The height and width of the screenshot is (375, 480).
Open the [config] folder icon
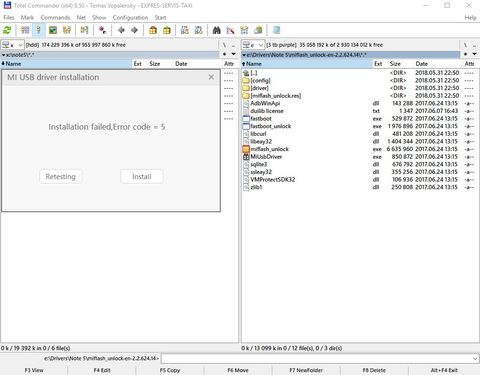[x=246, y=80]
